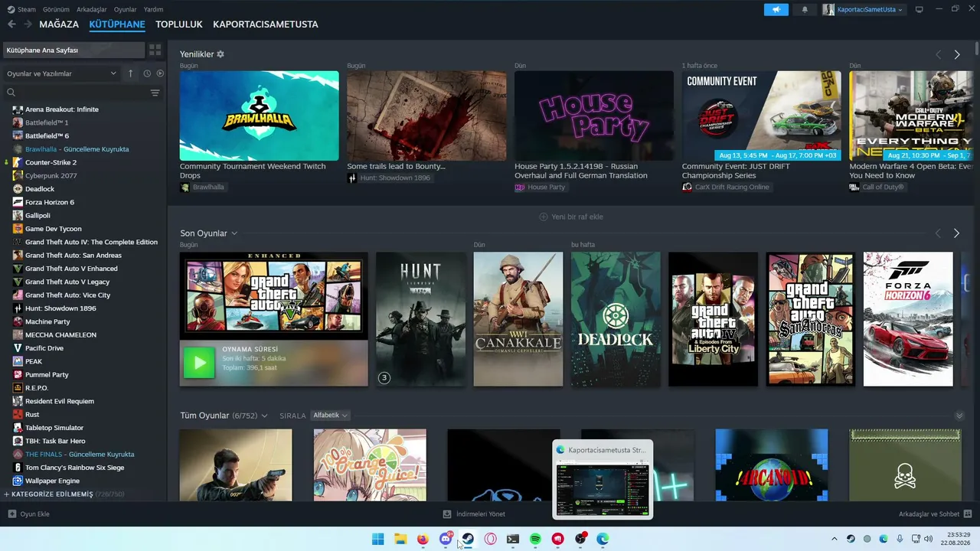The height and width of the screenshot is (551, 980).
Task: Click the upward arrow sort toggle in the sidebar
Action: (130, 73)
